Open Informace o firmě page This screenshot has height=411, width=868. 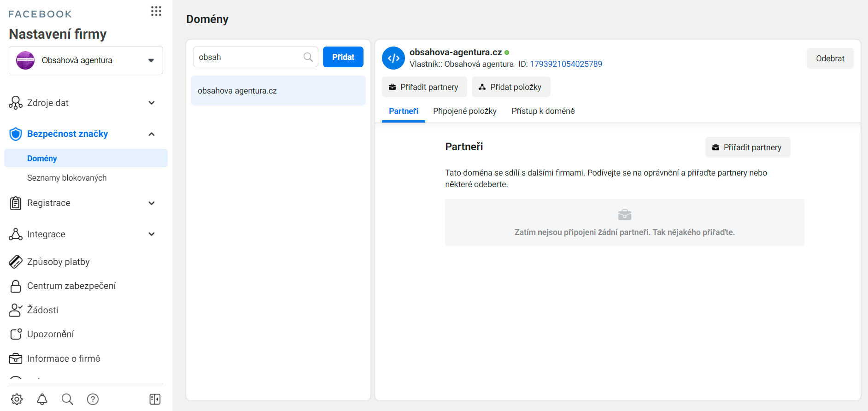(x=64, y=358)
